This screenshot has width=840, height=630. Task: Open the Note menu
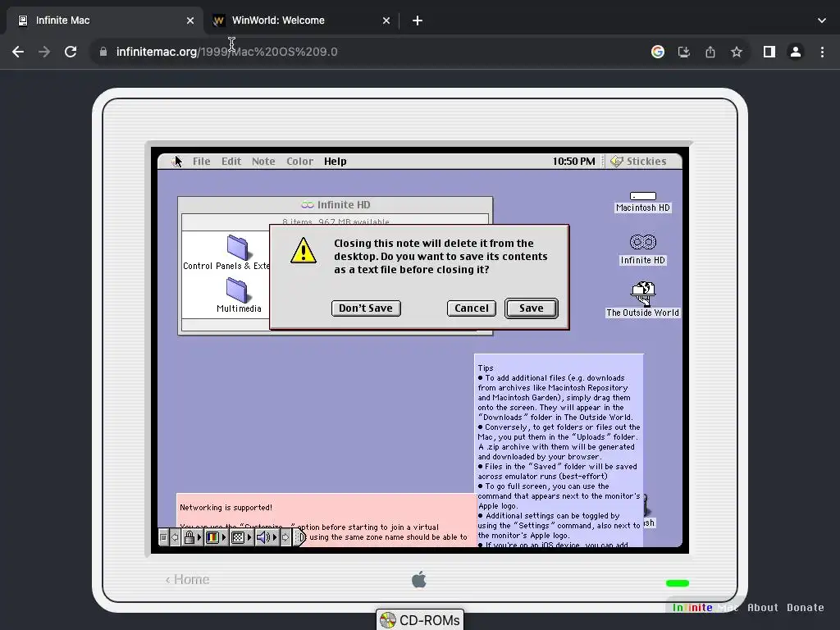263,162
